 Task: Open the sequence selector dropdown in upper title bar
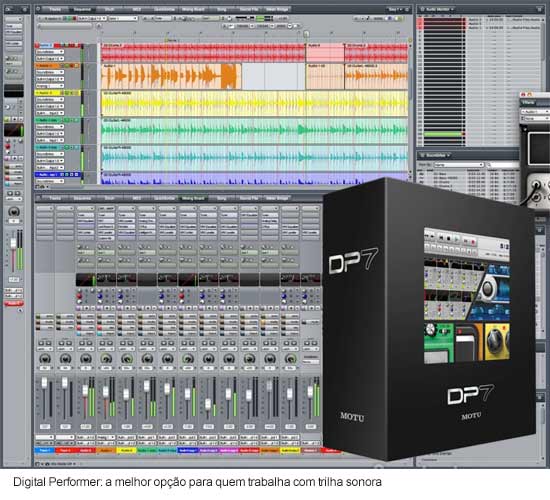397,9
